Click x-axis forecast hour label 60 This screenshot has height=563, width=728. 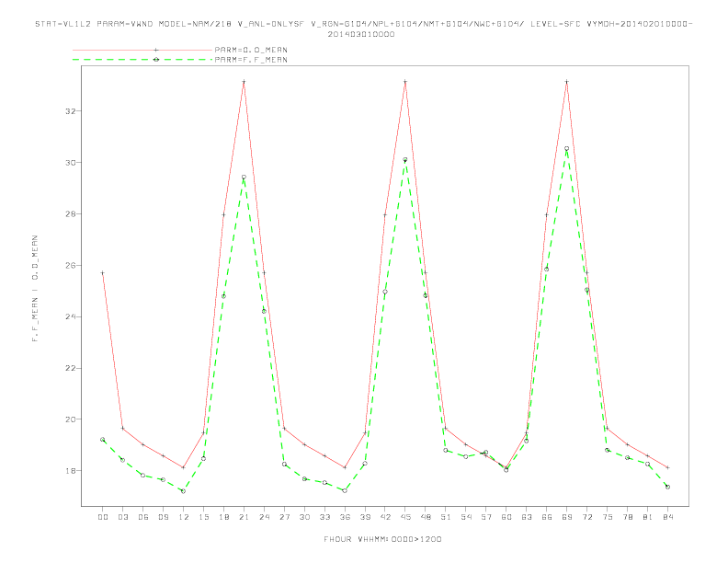[x=506, y=517]
